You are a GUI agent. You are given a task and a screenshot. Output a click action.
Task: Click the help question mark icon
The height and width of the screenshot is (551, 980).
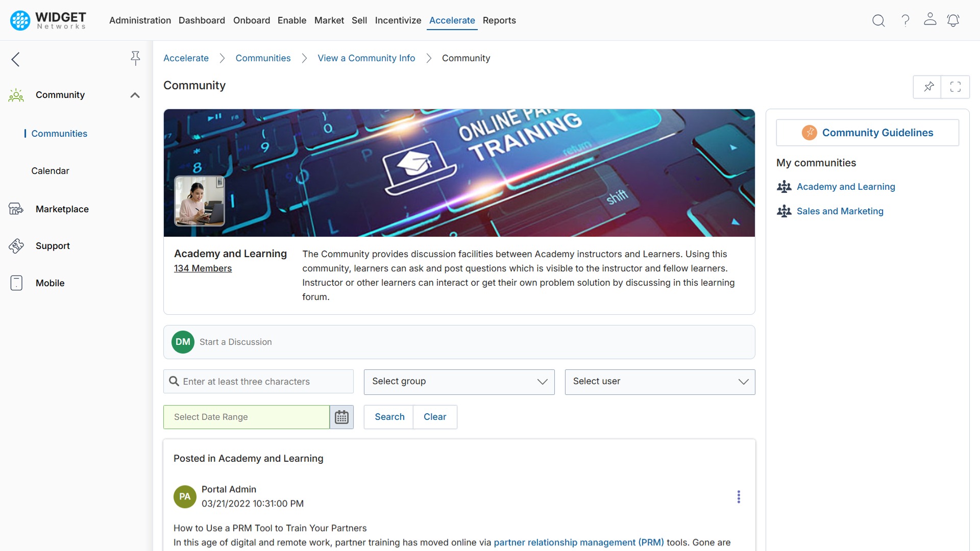pyautogui.click(x=904, y=20)
